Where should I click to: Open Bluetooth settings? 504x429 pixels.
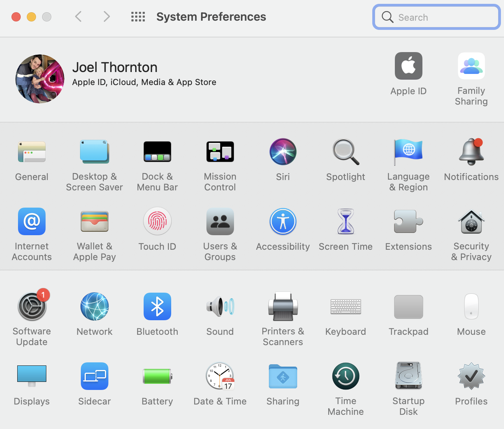point(157,306)
